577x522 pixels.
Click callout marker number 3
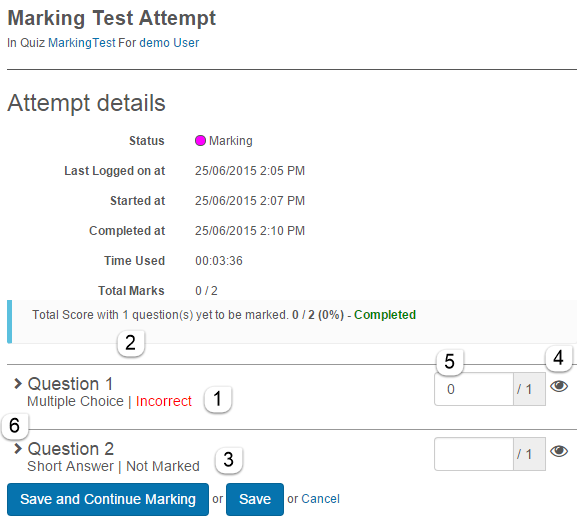(229, 460)
